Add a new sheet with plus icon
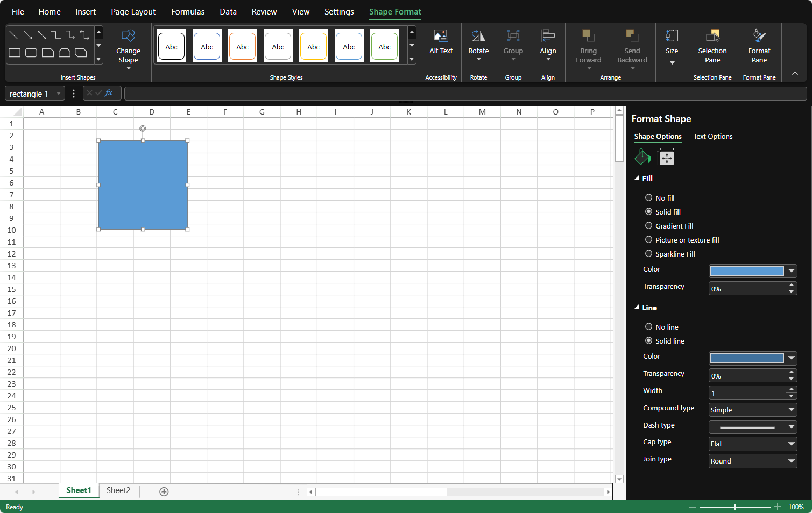Image resolution: width=812 pixels, height=513 pixels. (164, 491)
